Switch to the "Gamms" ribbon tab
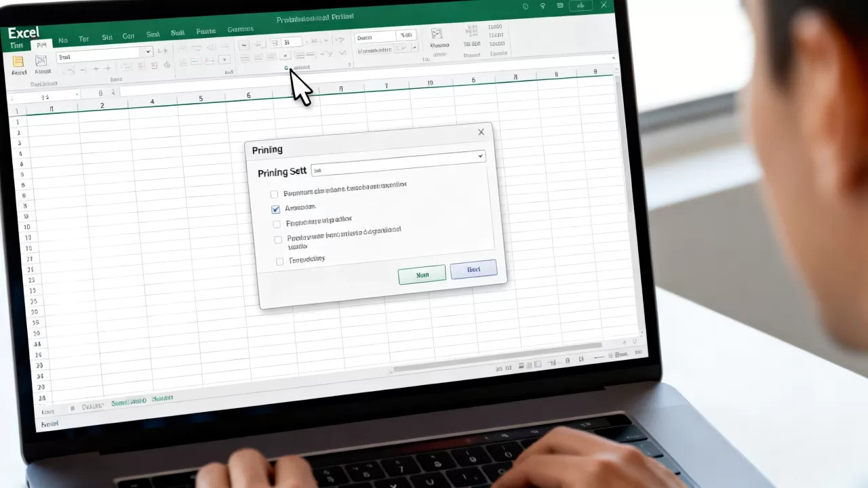This screenshot has height=488, width=868. 240,30
